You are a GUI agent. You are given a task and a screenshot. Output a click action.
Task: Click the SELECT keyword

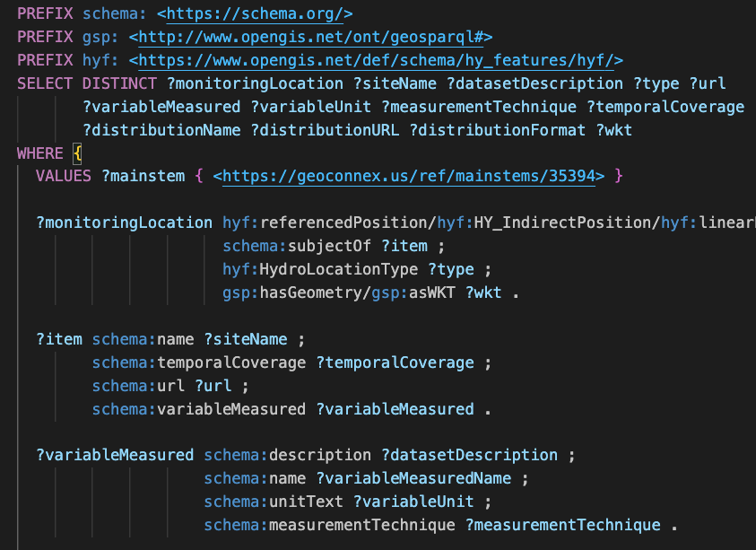[x=45, y=83]
